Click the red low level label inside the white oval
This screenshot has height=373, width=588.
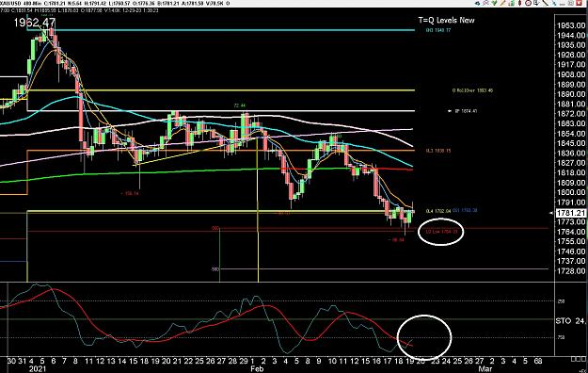[442, 232]
